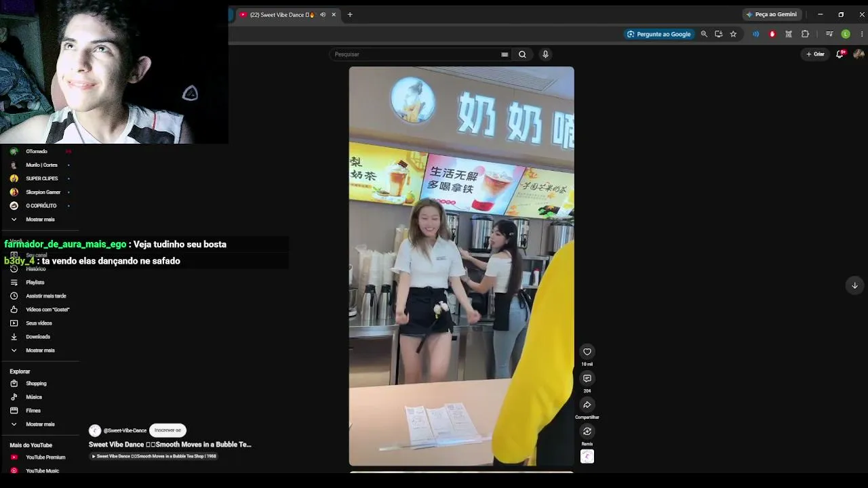The height and width of the screenshot is (488, 868).
Task: Click the install app icon in address bar
Action: pos(719,34)
